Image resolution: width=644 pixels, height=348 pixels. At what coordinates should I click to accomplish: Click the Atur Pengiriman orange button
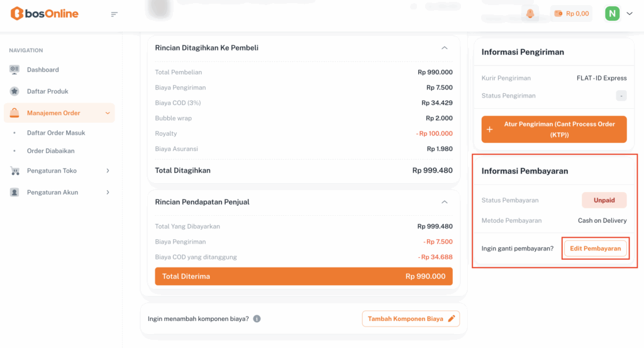(554, 129)
